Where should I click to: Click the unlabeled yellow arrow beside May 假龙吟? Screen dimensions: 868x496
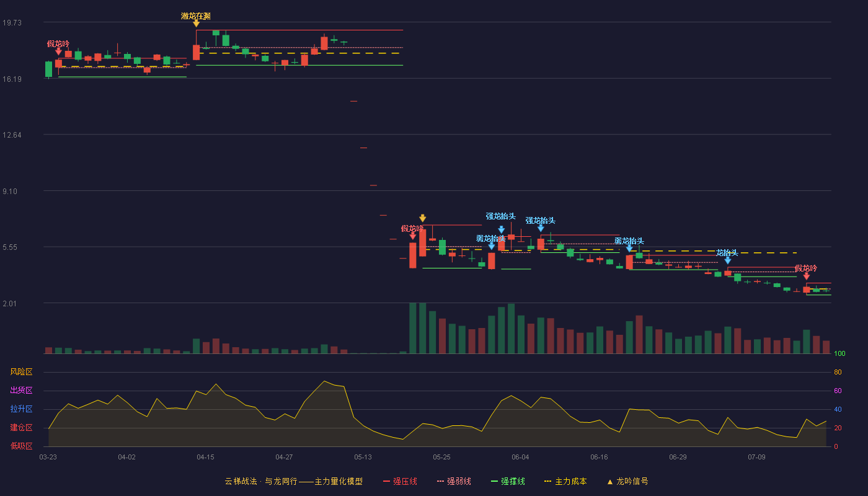(422, 218)
